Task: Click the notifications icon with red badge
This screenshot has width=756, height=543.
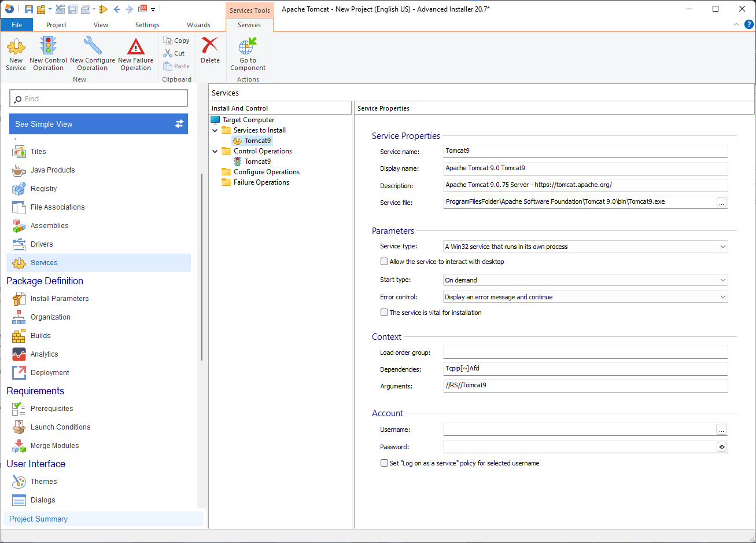Action: pos(143,9)
